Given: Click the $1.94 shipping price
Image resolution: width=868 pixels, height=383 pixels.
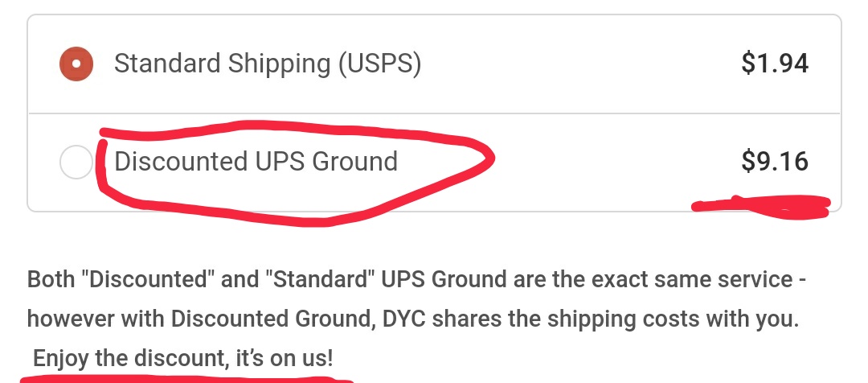Looking at the screenshot, I should 774,64.
